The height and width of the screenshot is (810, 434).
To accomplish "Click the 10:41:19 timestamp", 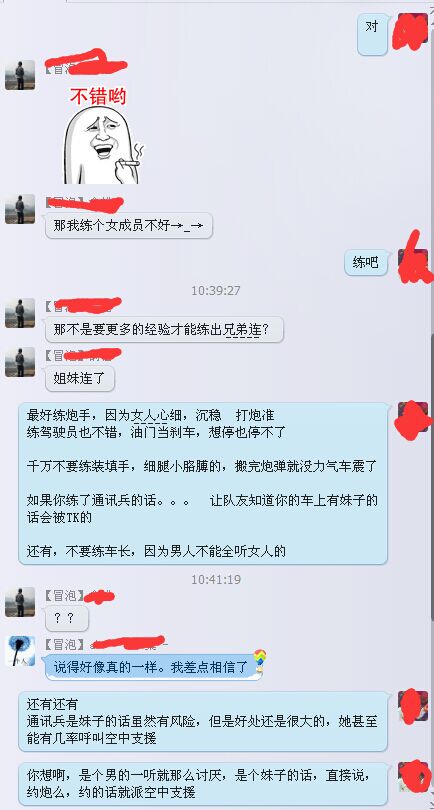I will (x=216, y=580).
